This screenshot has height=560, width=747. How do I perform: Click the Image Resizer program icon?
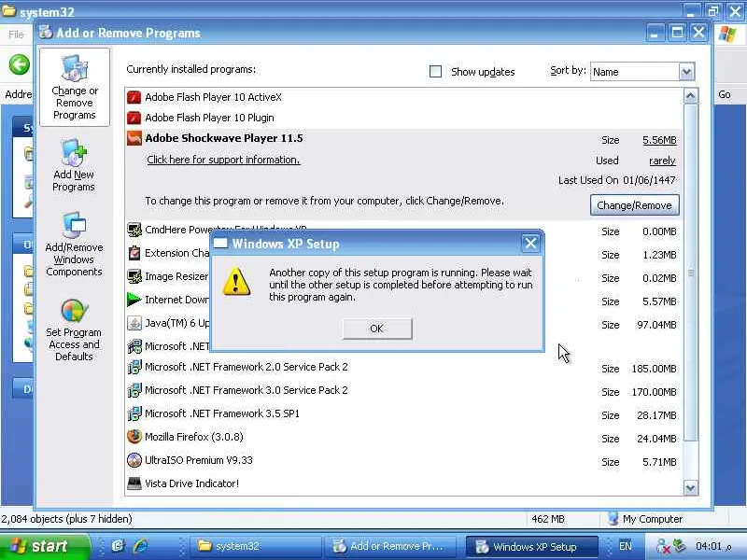[134, 276]
